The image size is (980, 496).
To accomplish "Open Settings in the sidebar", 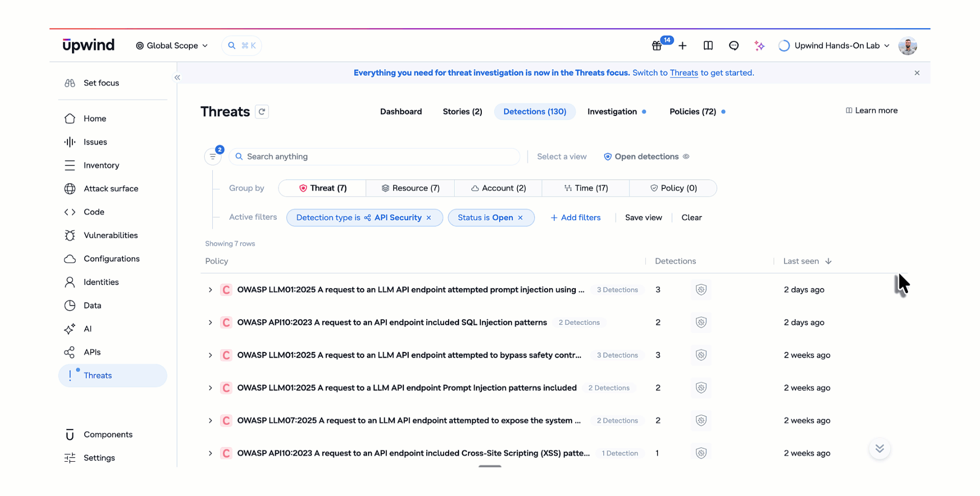I will [x=112, y=458].
